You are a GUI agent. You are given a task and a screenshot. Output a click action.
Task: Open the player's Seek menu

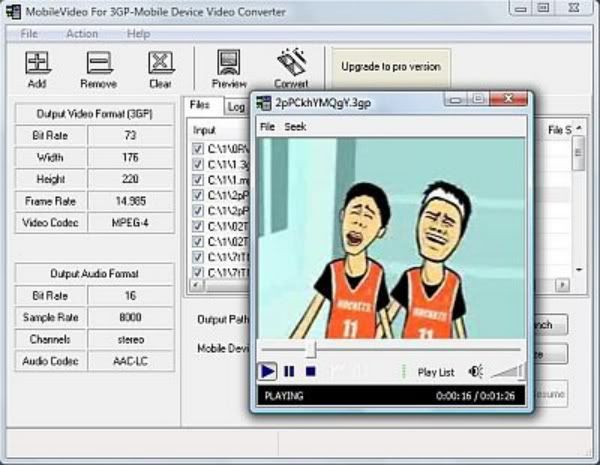click(295, 127)
